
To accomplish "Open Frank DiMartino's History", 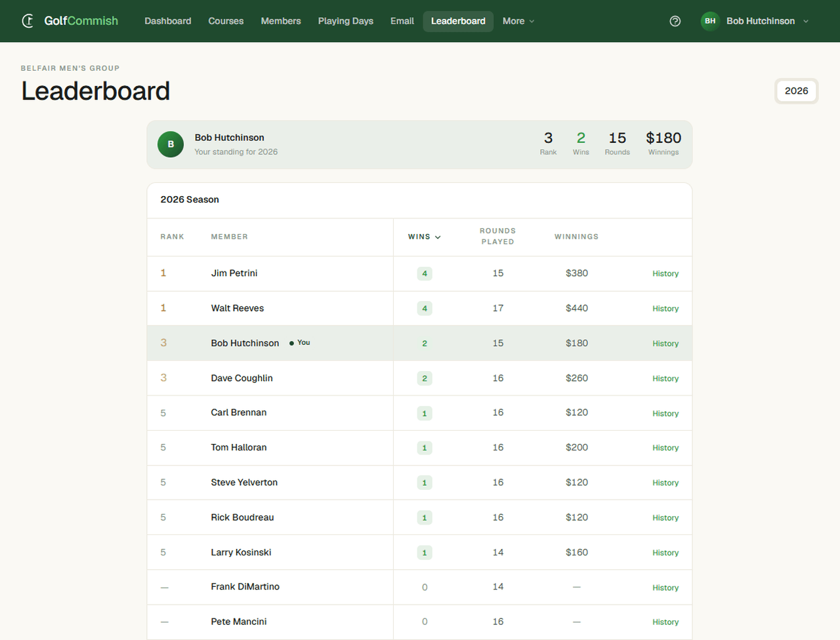I will click(665, 588).
